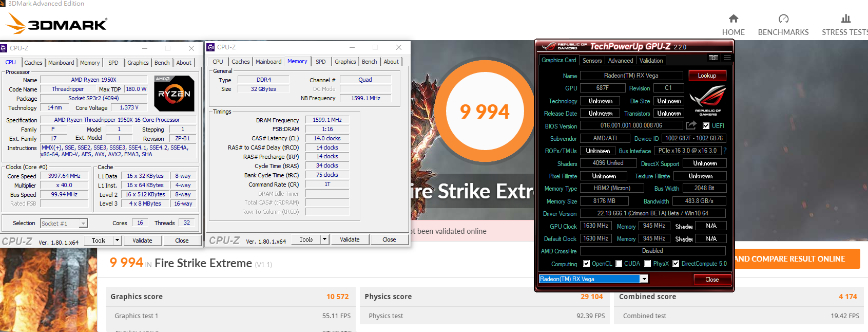Click the ROG emblem in the GPU-Z title bar
The image size is (868, 332).
549,46
